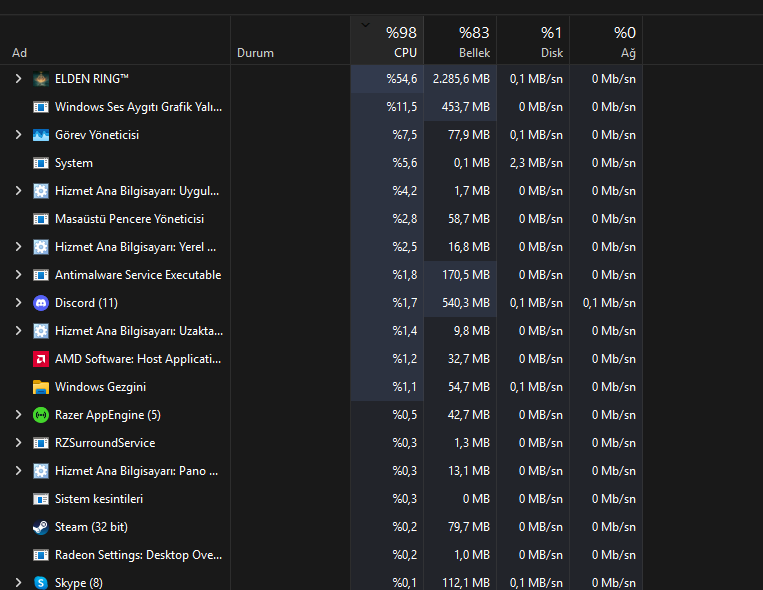Expand the Görev Yöneticisi process group
This screenshot has width=763, height=590.
coord(18,134)
